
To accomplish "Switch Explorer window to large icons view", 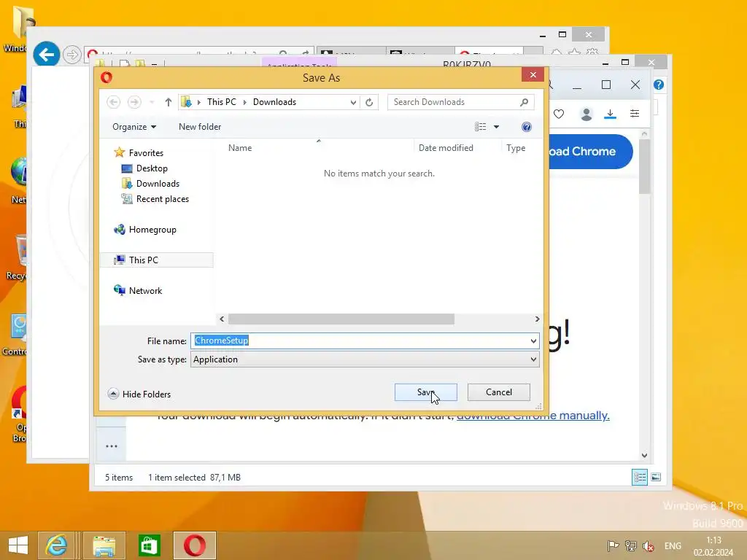I will [x=656, y=477].
